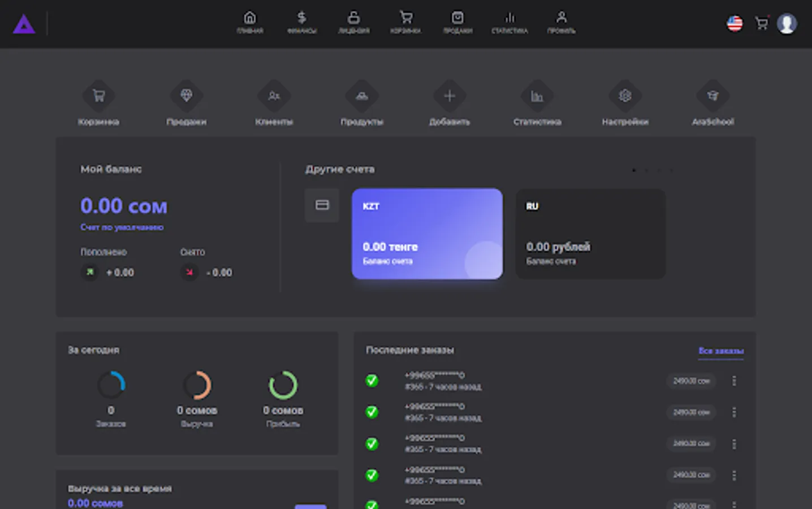
Task: Select the KZT account card
Action: pyautogui.click(x=427, y=234)
